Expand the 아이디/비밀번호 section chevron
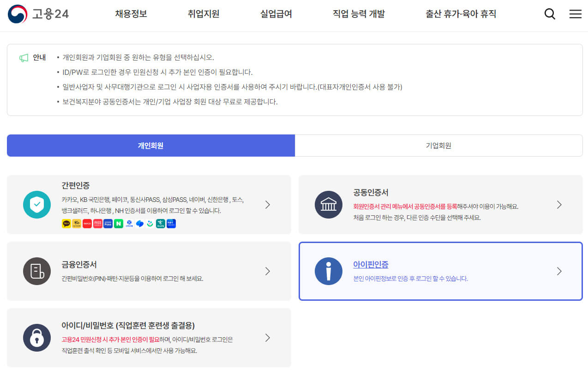 (267, 338)
